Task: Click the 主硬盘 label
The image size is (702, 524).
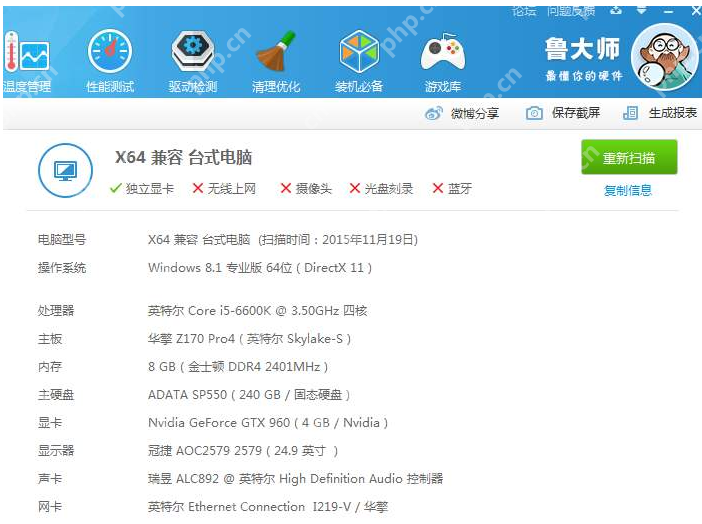Action: pyautogui.click(x=56, y=395)
